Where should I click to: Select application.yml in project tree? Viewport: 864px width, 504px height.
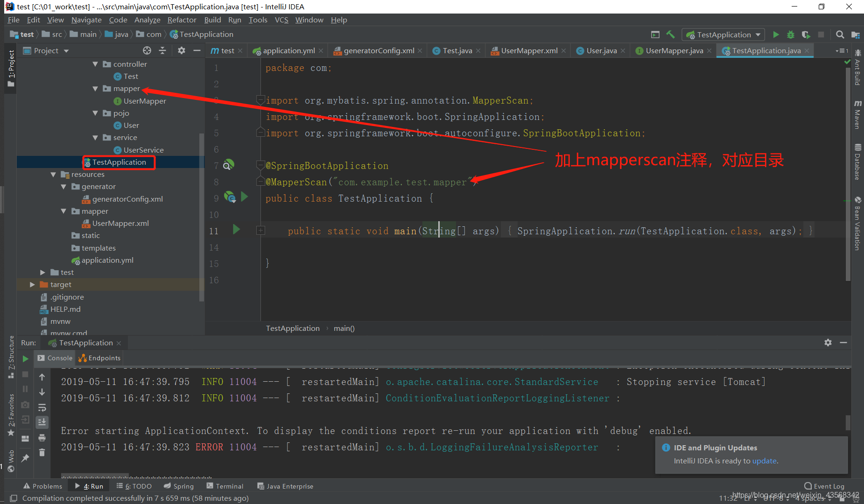point(107,260)
